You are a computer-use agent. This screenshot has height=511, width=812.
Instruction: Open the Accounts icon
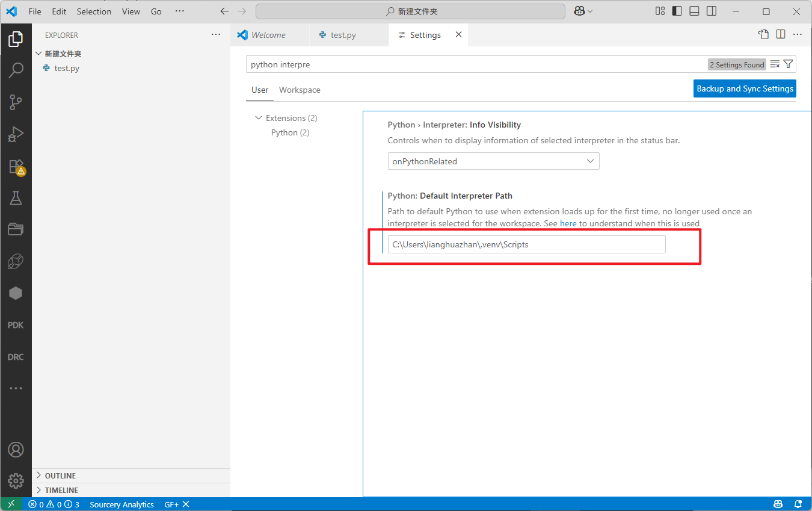(x=16, y=450)
